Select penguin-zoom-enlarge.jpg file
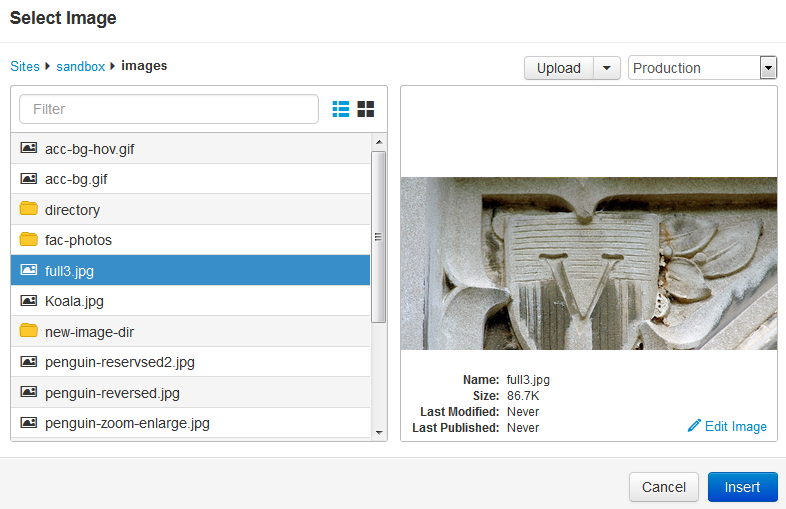Image resolution: width=786 pixels, height=509 pixels. [x=127, y=423]
